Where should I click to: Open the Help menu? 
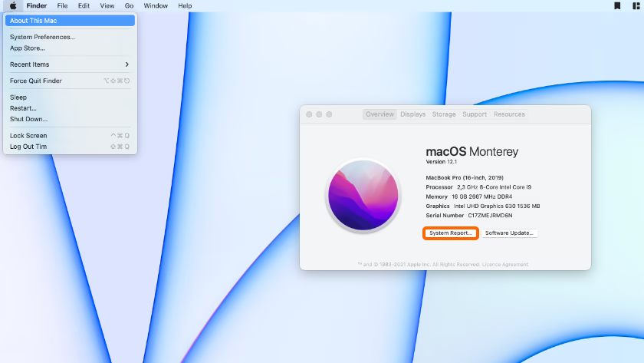click(185, 5)
